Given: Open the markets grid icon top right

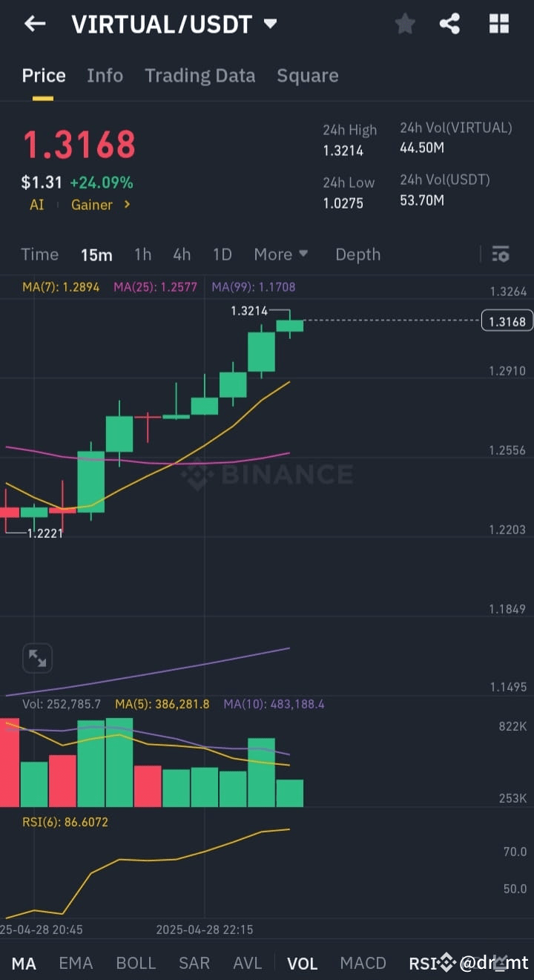Looking at the screenshot, I should click(498, 23).
